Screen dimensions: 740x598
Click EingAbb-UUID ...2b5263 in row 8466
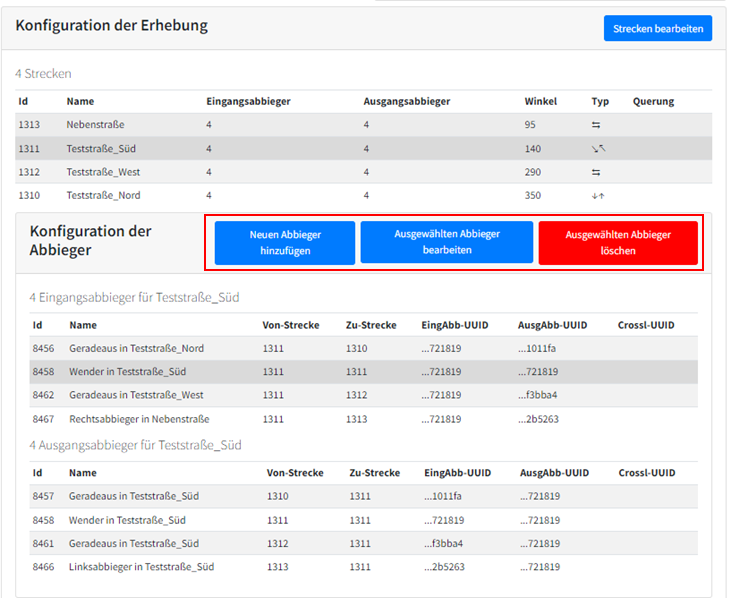point(444,567)
